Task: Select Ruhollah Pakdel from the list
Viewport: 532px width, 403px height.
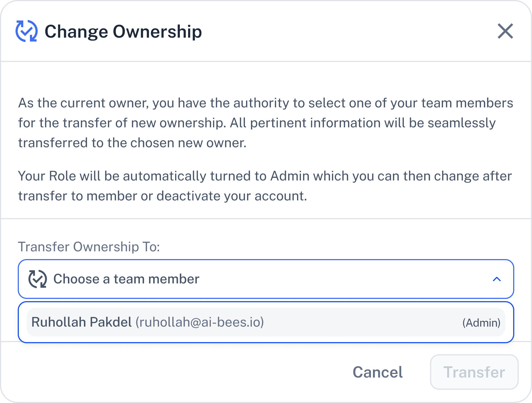Action: click(x=266, y=322)
